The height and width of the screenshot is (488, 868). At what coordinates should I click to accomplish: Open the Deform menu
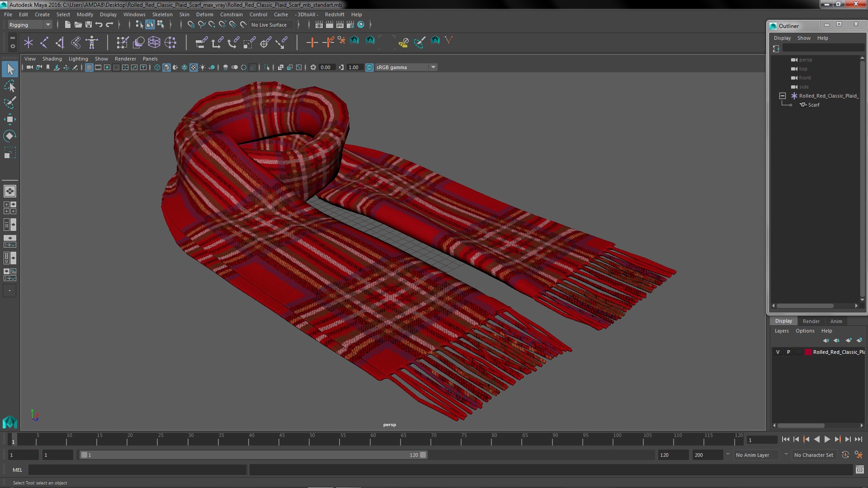[x=204, y=14]
